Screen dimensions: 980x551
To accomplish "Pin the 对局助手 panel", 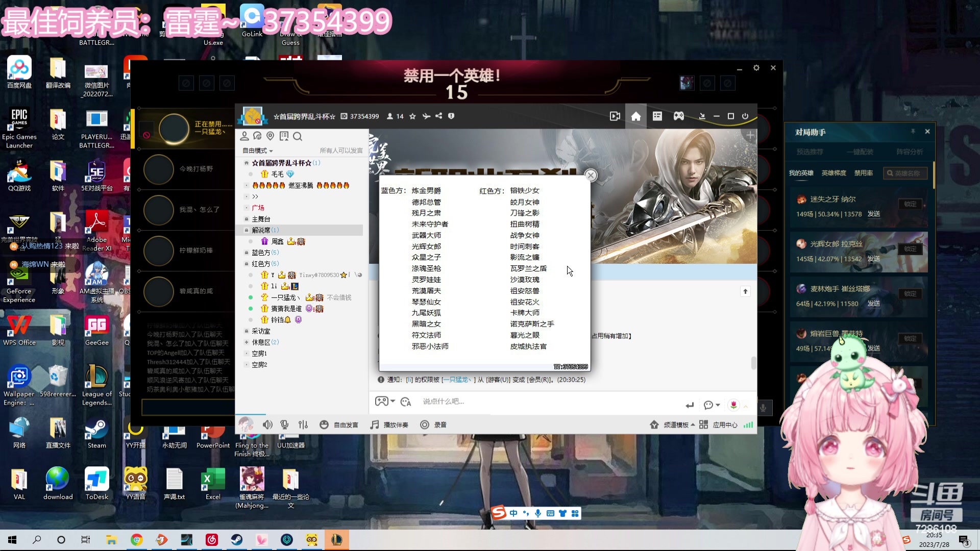I will [913, 132].
